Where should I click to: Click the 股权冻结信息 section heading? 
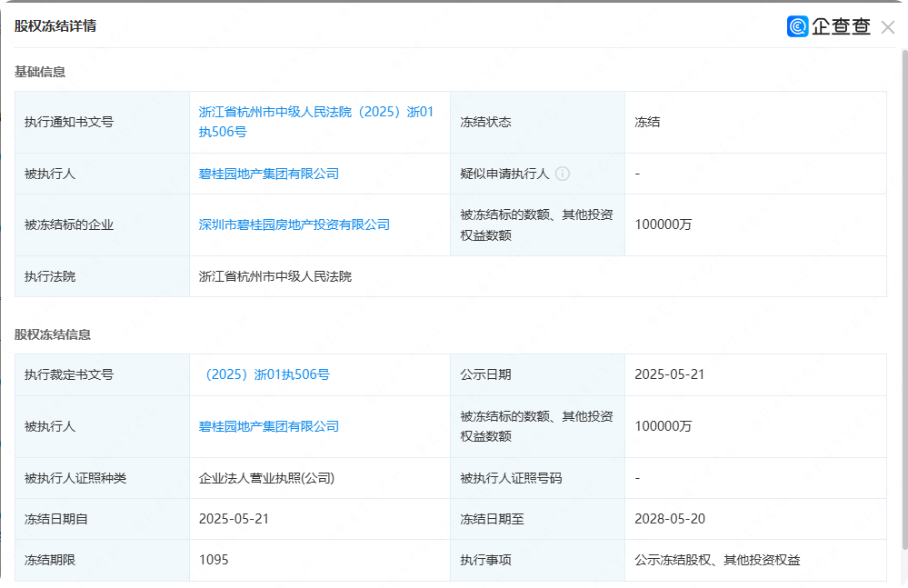click(53, 334)
